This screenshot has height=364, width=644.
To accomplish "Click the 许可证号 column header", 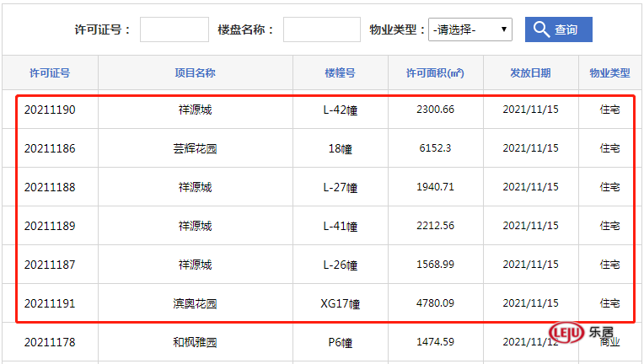I will click(x=50, y=73).
